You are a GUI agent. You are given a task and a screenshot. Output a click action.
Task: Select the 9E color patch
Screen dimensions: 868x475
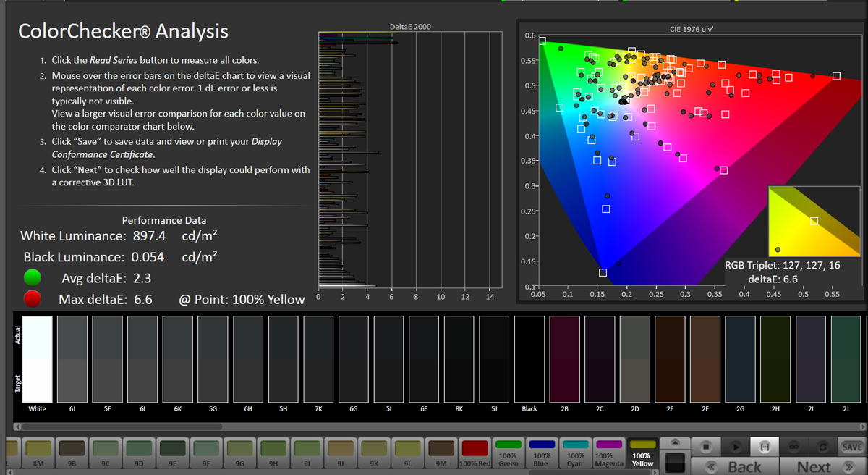(x=172, y=453)
